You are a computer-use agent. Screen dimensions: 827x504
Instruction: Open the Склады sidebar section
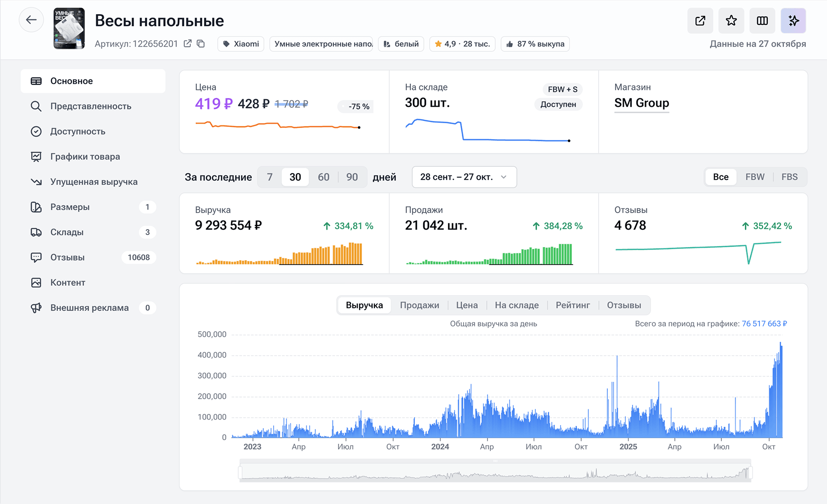pyautogui.click(x=67, y=232)
